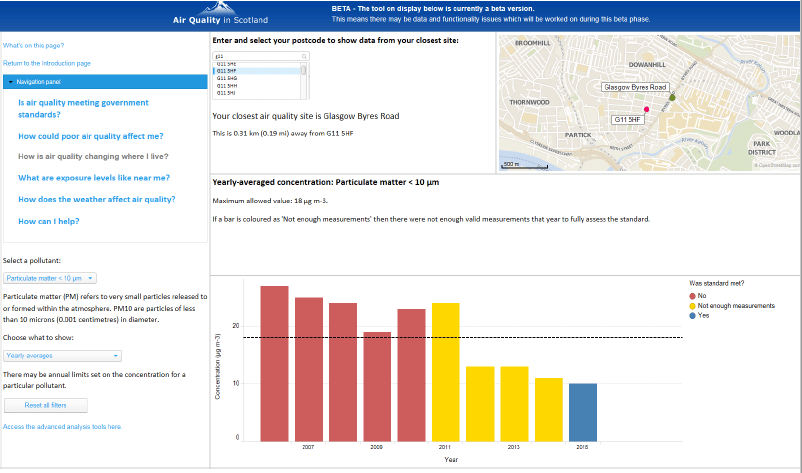Click the search magnifier in postcode box

(x=304, y=56)
